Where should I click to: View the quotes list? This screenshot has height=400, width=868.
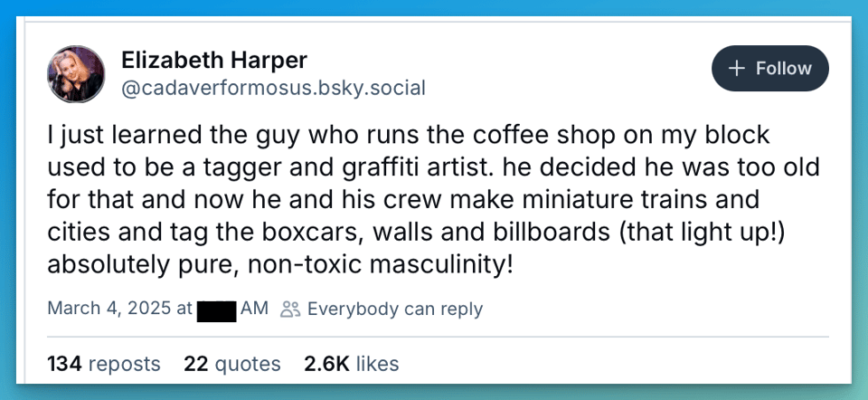pyautogui.click(x=246, y=364)
